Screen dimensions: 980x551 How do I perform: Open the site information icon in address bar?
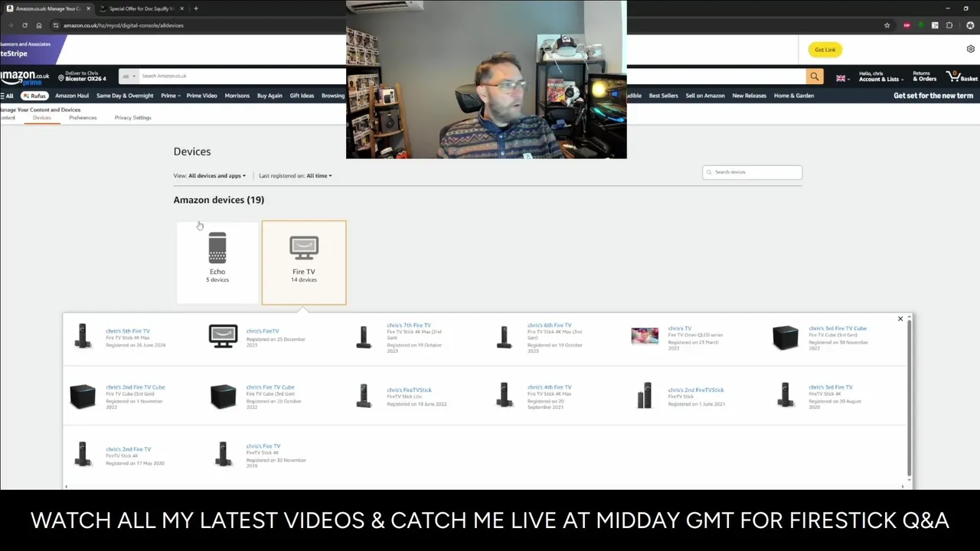click(x=55, y=25)
